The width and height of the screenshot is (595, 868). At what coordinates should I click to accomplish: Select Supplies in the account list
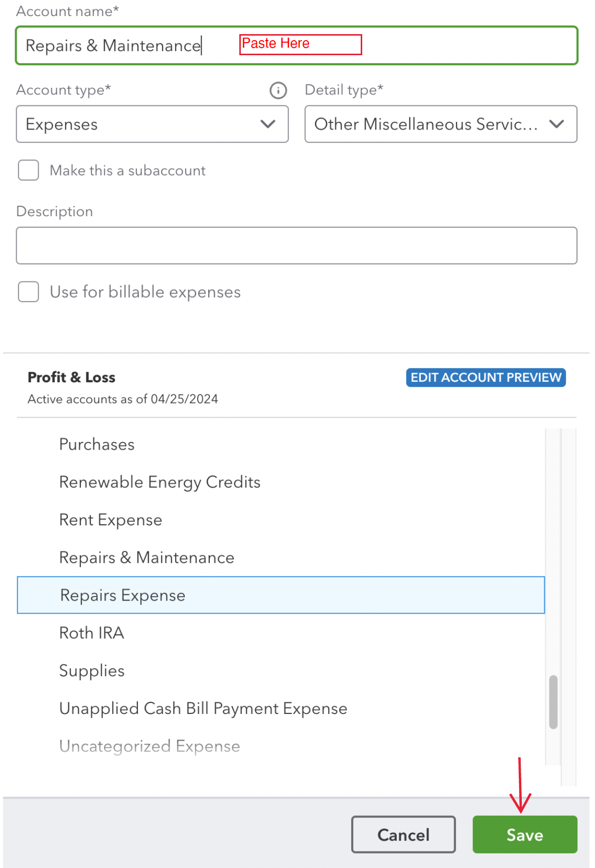click(x=92, y=670)
